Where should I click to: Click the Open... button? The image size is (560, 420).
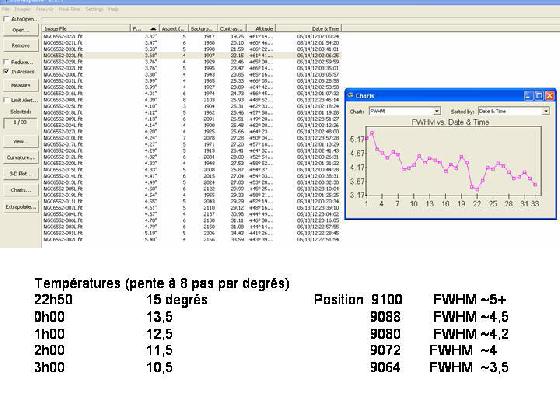click(21, 30)
